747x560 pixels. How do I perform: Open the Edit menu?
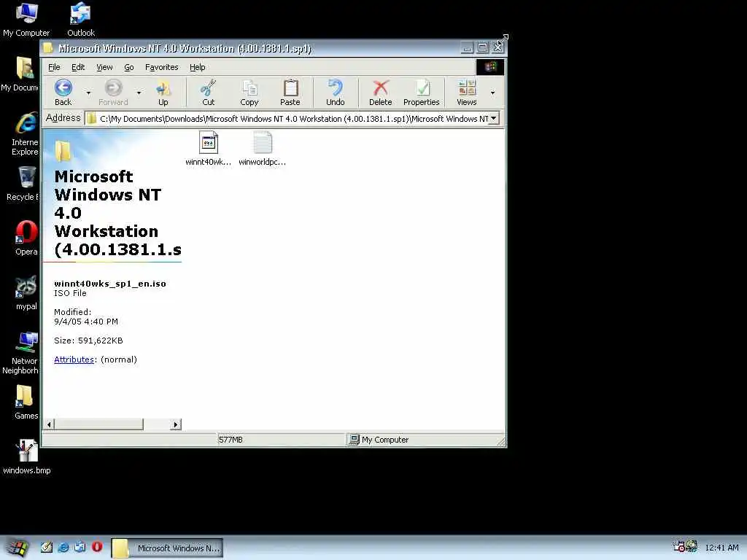78,67
